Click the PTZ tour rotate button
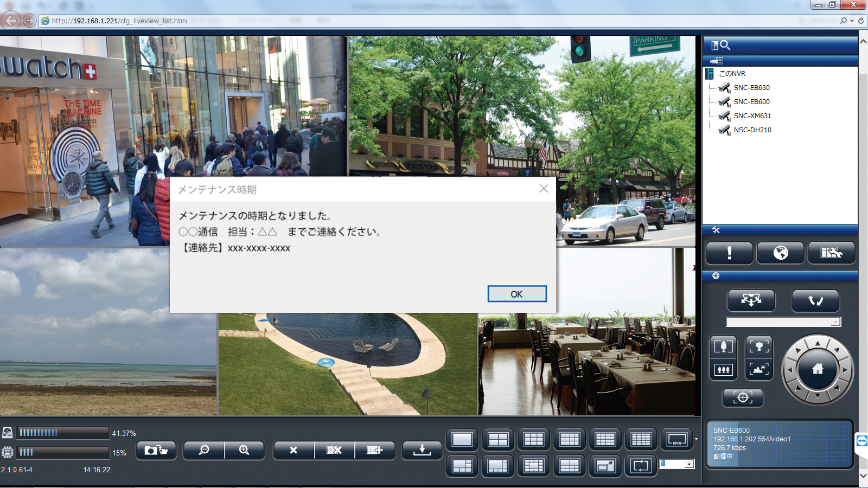Screen dimensions: 868x488 815,300
